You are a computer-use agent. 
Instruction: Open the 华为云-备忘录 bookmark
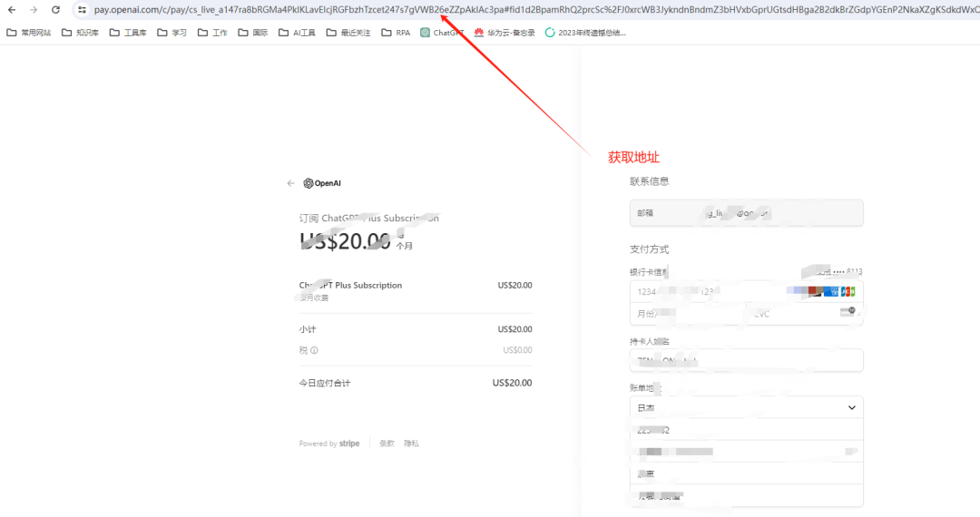coord(505,33)
